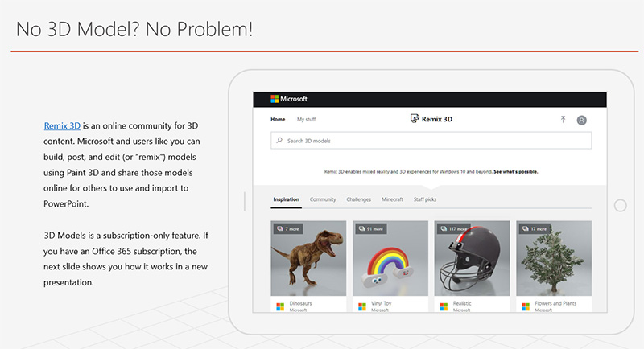The width and height of the screenshot is (644, 349).
Task: Open the Flowers and Plants tree thumbnail
Action: click(554, 258)
